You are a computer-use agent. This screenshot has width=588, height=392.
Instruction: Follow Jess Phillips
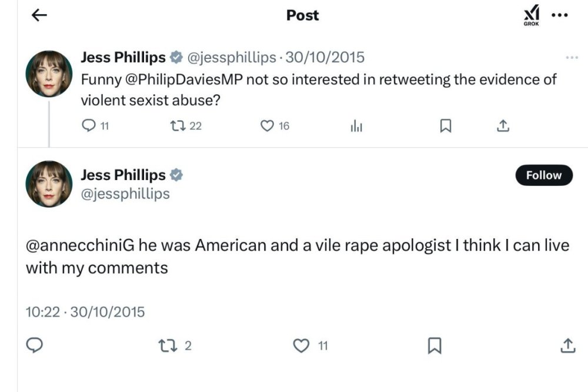[543, 175]
